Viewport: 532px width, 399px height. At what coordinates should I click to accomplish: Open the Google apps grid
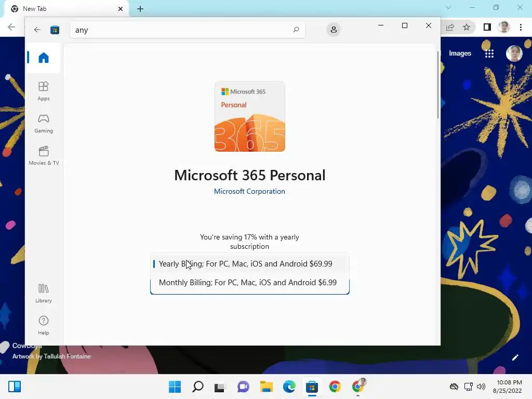[489, 54]
